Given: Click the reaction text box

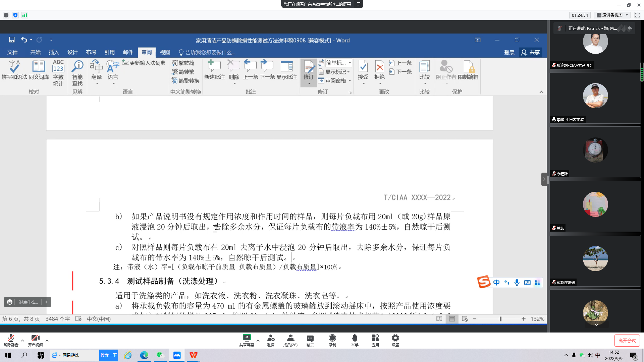Looking at the screenshot, I should click(29, 302).
